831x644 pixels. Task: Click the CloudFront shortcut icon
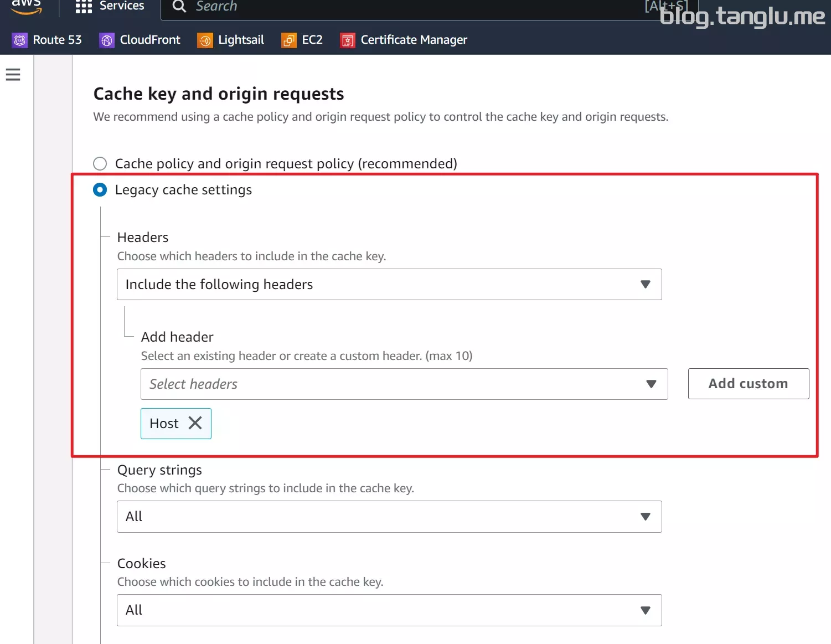click(107, 40)
